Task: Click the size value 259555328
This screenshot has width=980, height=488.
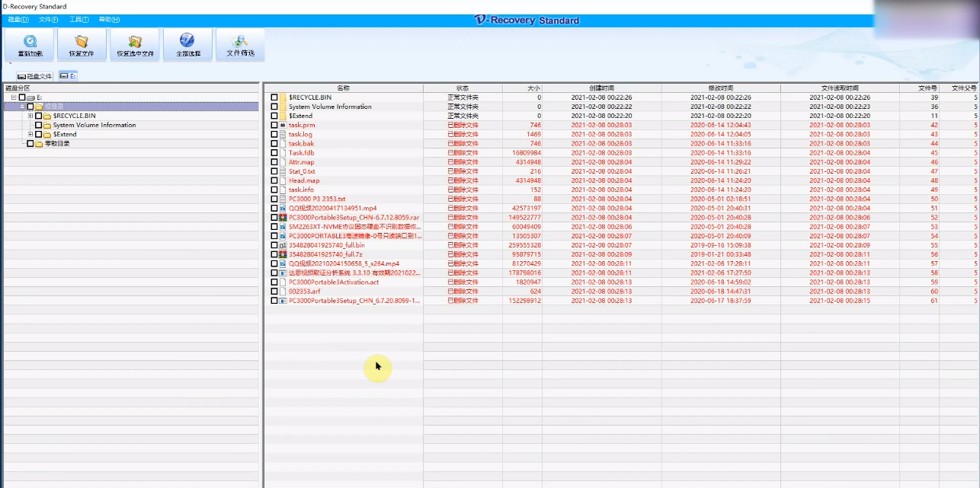Action: pyautogui.click(x=524, y=245)
